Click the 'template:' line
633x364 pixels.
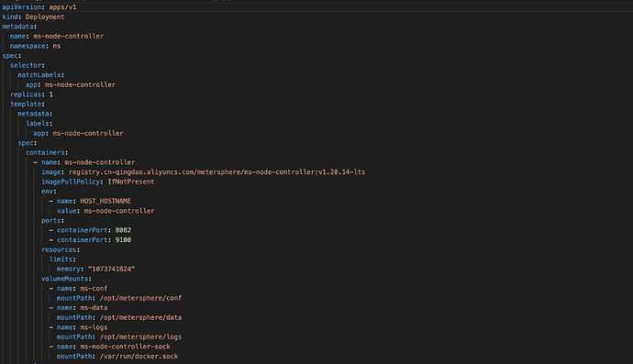28,104
